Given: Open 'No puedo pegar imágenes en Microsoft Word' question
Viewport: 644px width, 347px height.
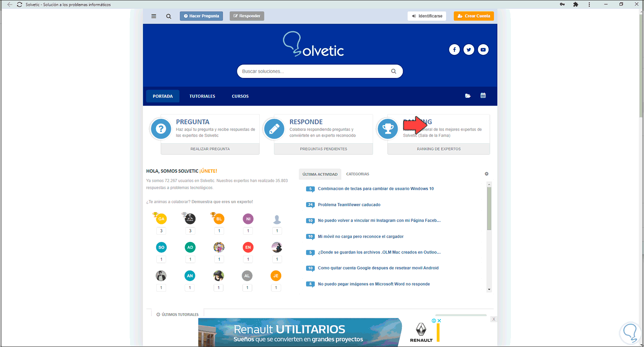Looking at the screenshot, I should (374, 284).
